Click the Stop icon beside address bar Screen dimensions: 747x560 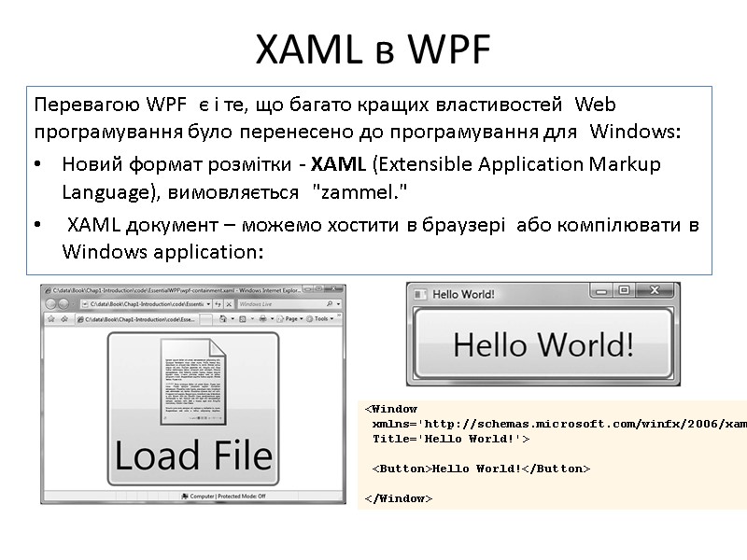(229, 304)
